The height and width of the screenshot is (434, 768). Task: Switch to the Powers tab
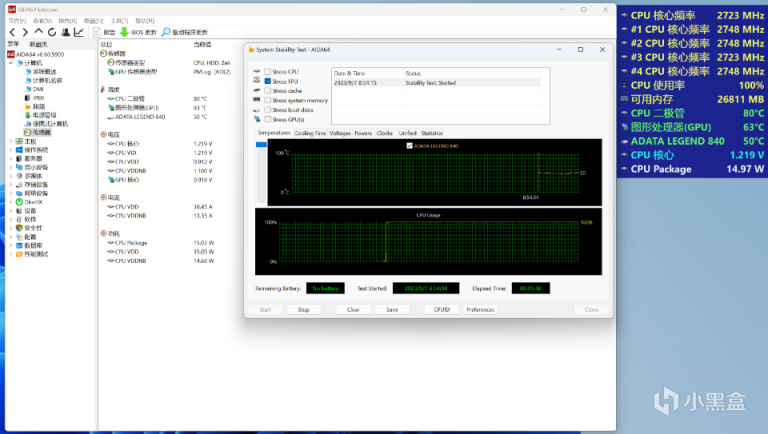tap(363, 133)
